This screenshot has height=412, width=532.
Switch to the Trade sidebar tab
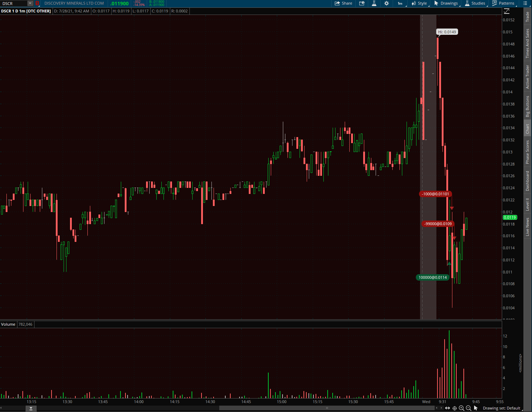point(528,17)
